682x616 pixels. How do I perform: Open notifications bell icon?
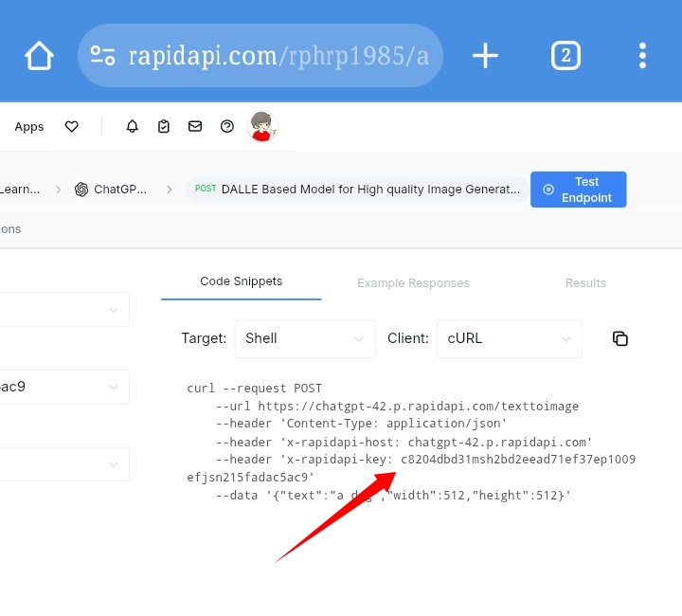click(x=133, y=127)
